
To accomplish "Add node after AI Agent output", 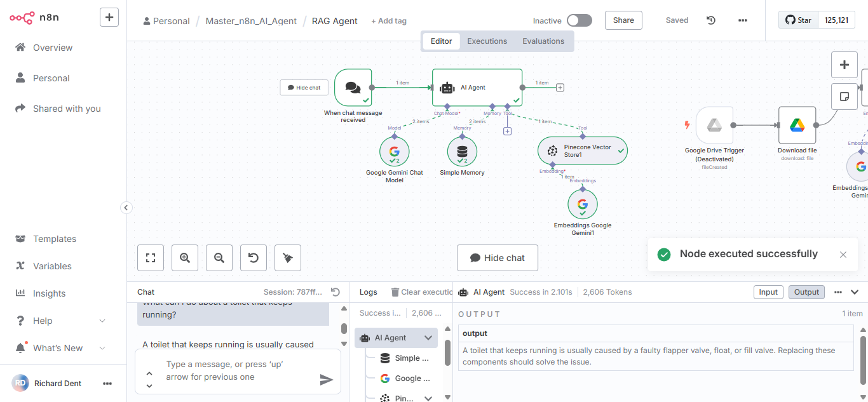I will coord(560,88).
